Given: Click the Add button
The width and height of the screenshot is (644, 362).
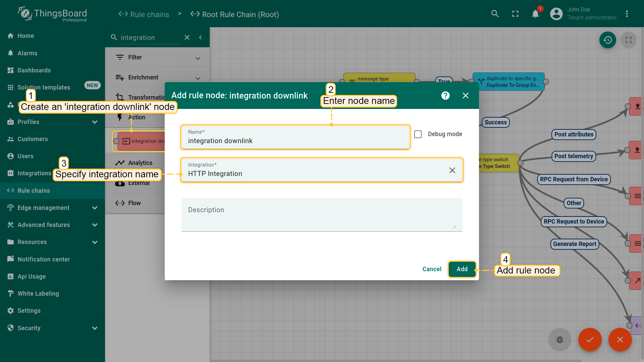Looking at the screenshot, I should point(462,269).
